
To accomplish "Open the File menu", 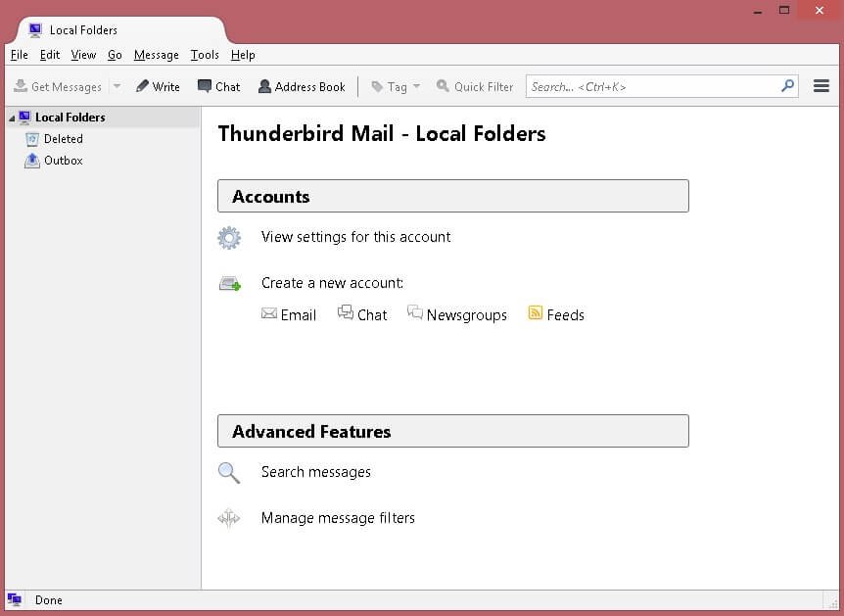I will tap(20, 55).
